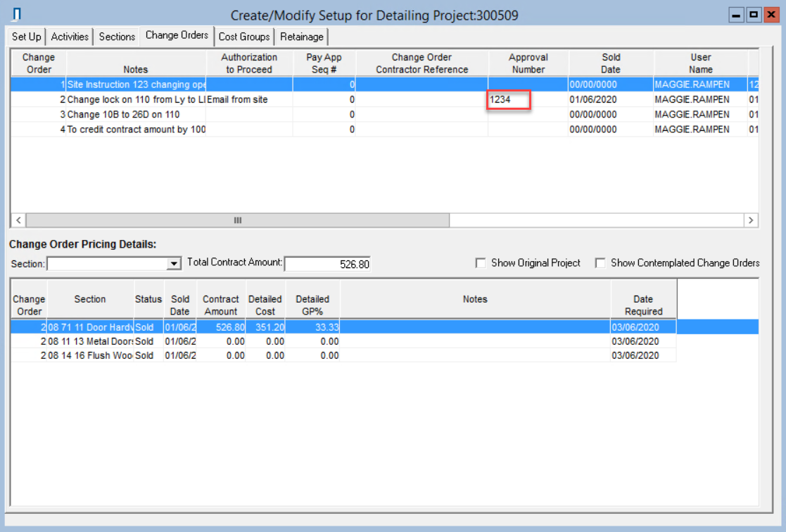Select 'To credit contract amount by 100' row
This screenshot has width=786, height=532.
(384, 129)
